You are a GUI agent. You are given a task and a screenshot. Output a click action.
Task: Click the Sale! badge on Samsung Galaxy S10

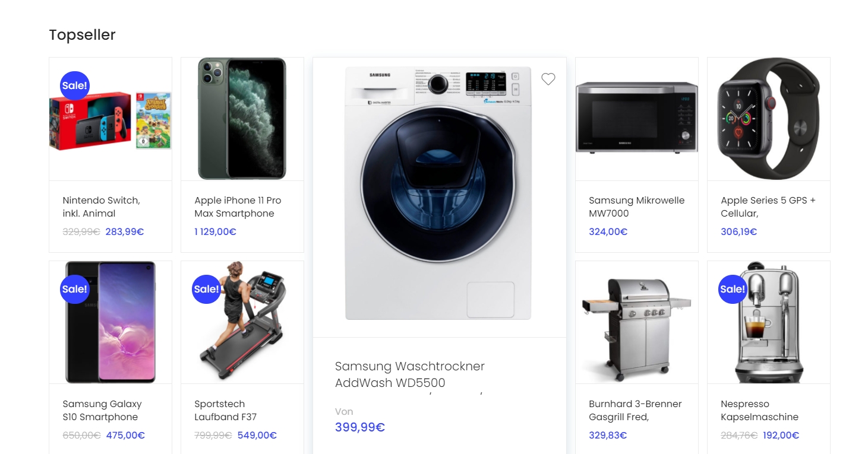[75, 289]
